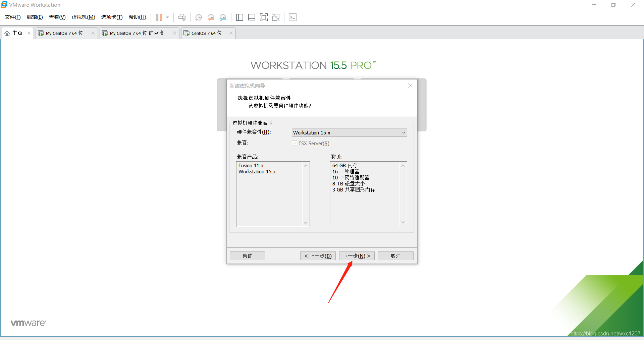644x340 pixels.
Task: Click the Unity mode toolbar icon
Action: (x=276, y=17)
